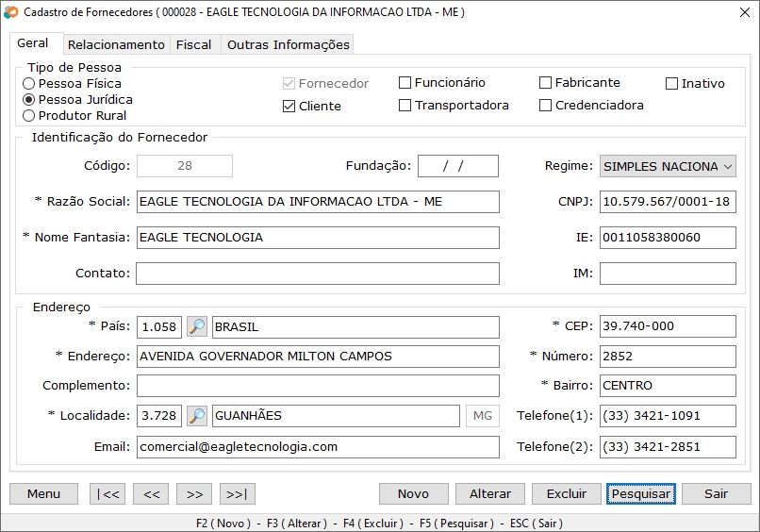Viewport: 760px width, 532px height.
Task: Go to next record button
Action: point(193,493)
